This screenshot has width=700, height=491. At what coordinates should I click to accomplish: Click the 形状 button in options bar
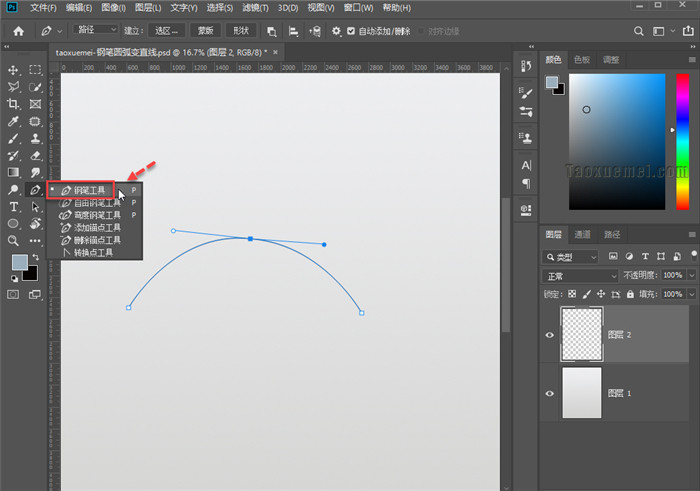pyautogui.click(x=239, y=30)
